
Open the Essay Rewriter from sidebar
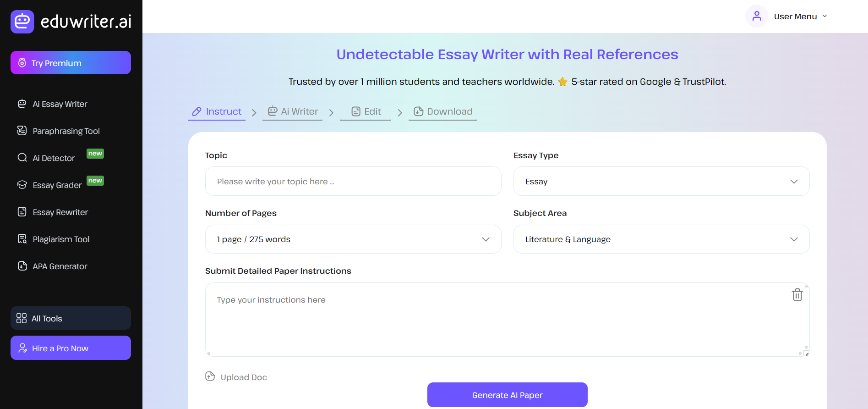60,212
